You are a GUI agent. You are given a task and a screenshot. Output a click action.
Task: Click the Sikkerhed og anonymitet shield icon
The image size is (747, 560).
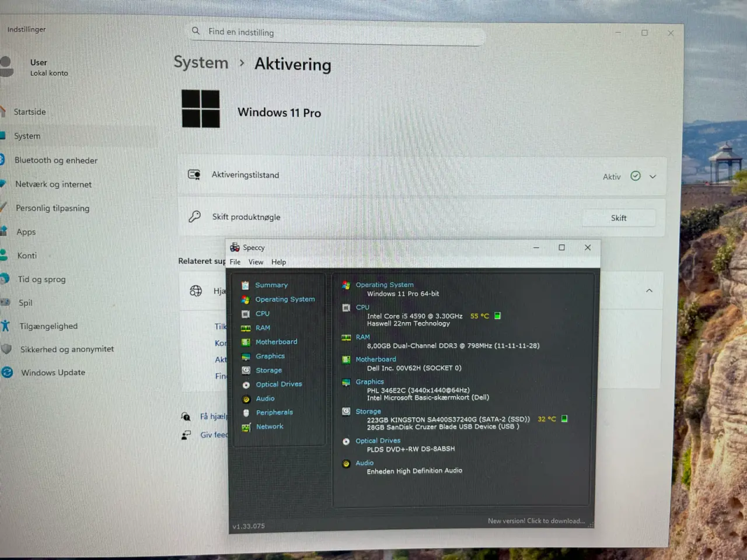click(x=6, y=349)
